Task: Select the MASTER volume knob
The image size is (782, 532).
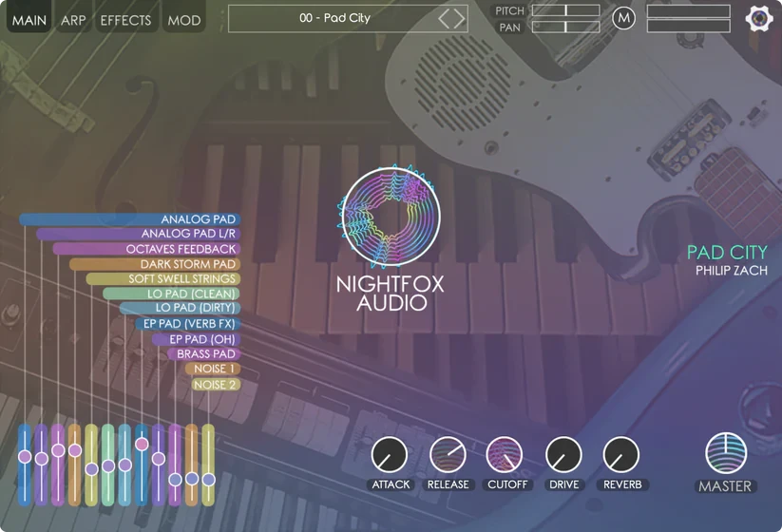Action: (x=726, y=453)
